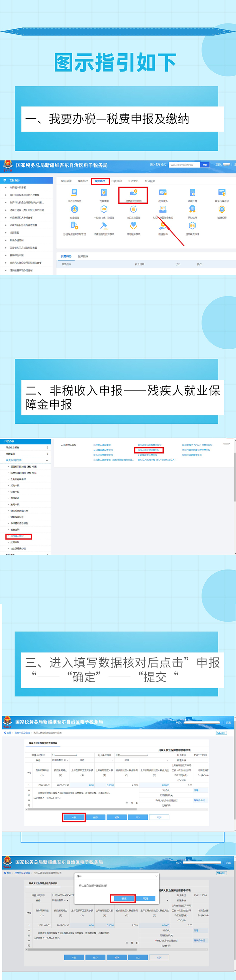
Task: Open the 公众服务 tab
Action: click(150, 181)
